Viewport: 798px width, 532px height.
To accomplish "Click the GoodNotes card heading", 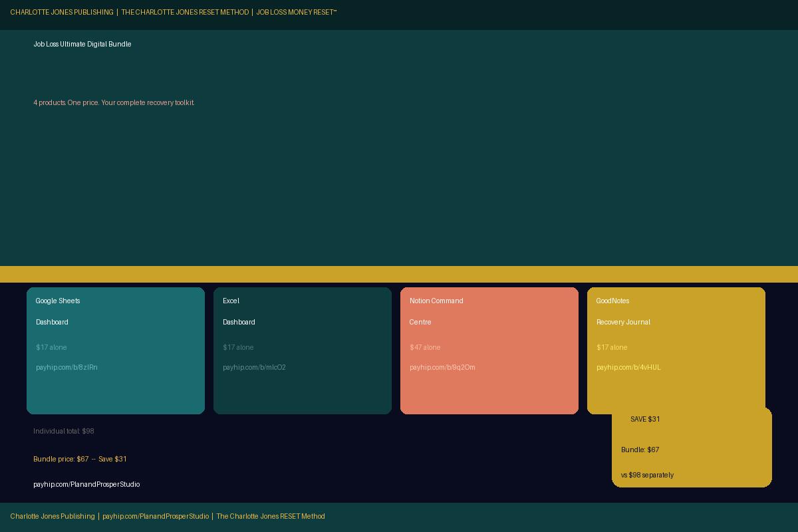I will 612,301.
